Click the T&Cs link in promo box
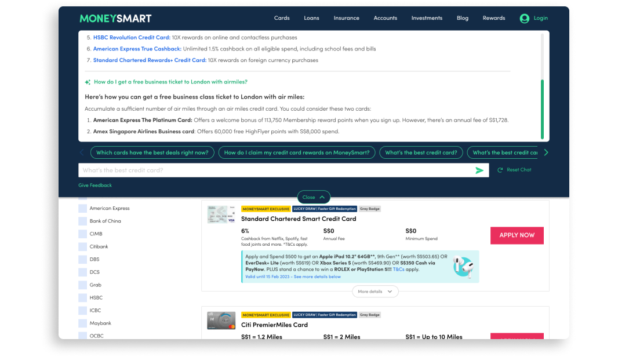 (x=398, y=270)
